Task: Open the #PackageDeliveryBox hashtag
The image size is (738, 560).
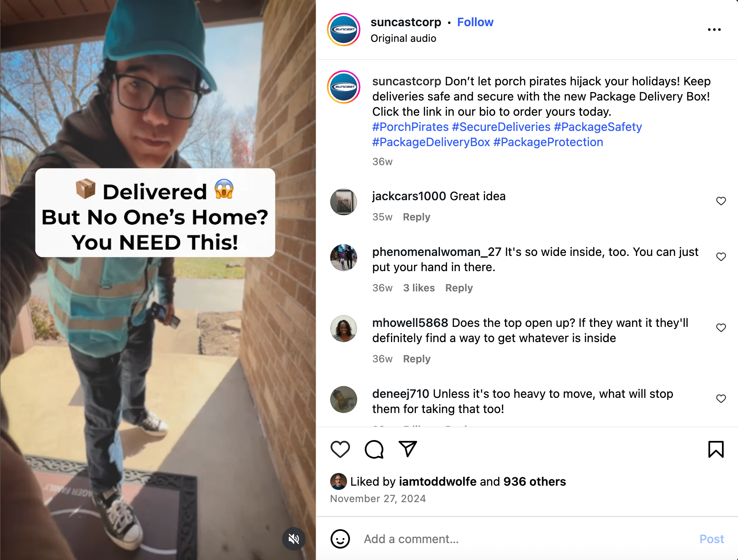Action: coord(431,142)
